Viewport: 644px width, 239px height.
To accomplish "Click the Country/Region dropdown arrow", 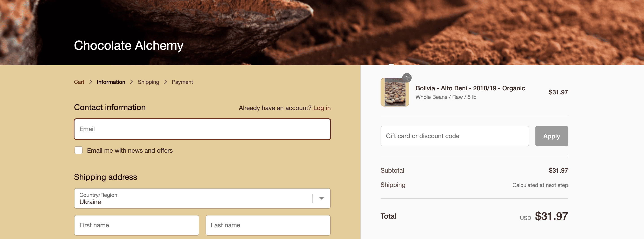I will pyautogui.click(x=322, y=198).
